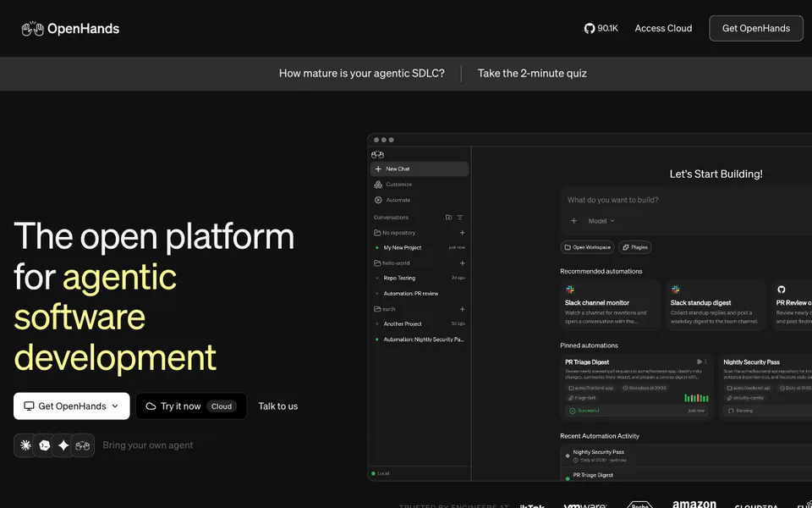This screenshot has width=812, height=508.
Task: Click the OpenHands hands agent icon
Action: [x=83, y=444]
